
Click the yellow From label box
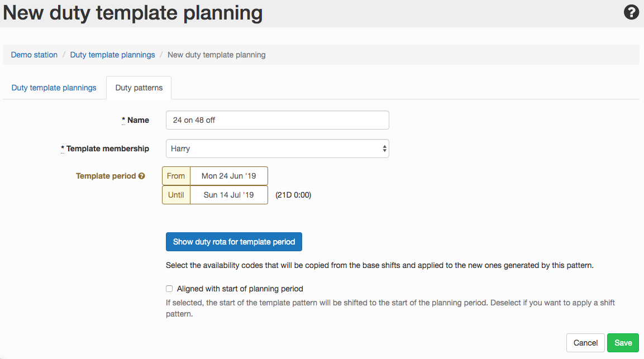pyautogui.click(x=176, y=176)
